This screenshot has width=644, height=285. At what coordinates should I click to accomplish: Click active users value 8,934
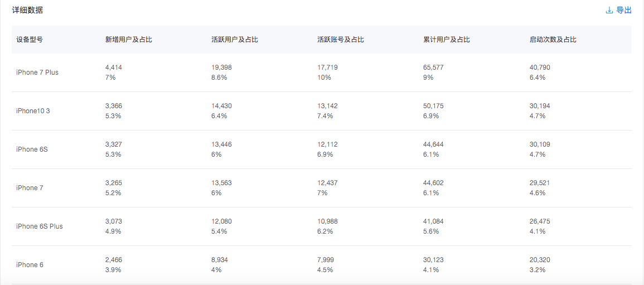click(220, 260)
